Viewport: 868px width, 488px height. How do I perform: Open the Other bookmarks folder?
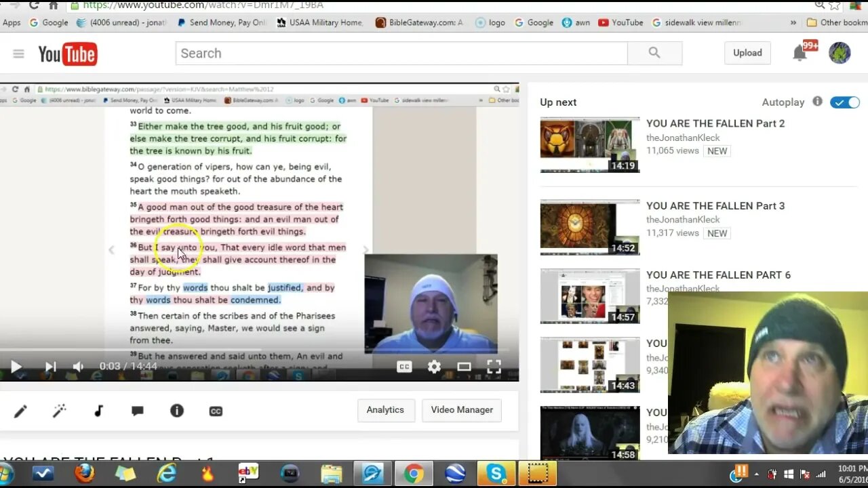(837, 22)
